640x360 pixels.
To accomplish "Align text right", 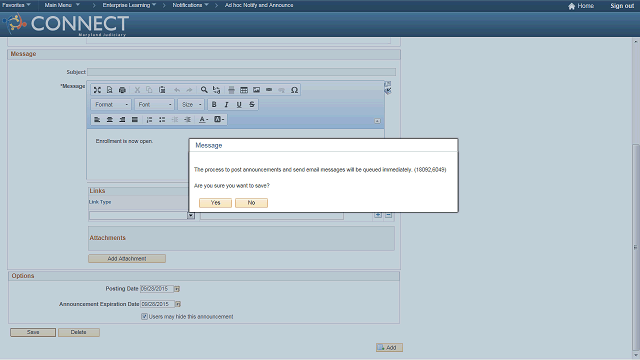I will click(x=122, y=119).
